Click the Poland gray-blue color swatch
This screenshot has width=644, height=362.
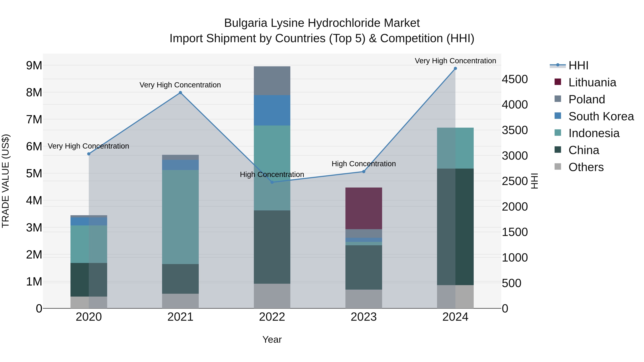(x=558, y=99)
